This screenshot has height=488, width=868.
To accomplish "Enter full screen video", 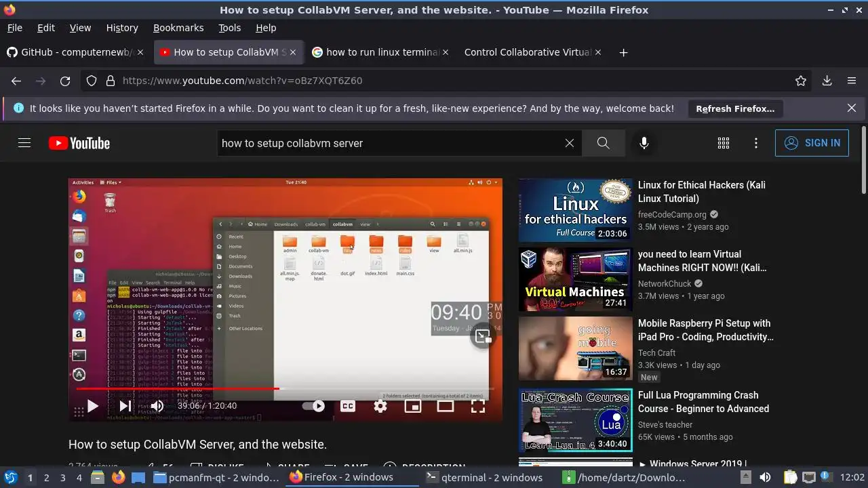I will [x=478, y=406].
